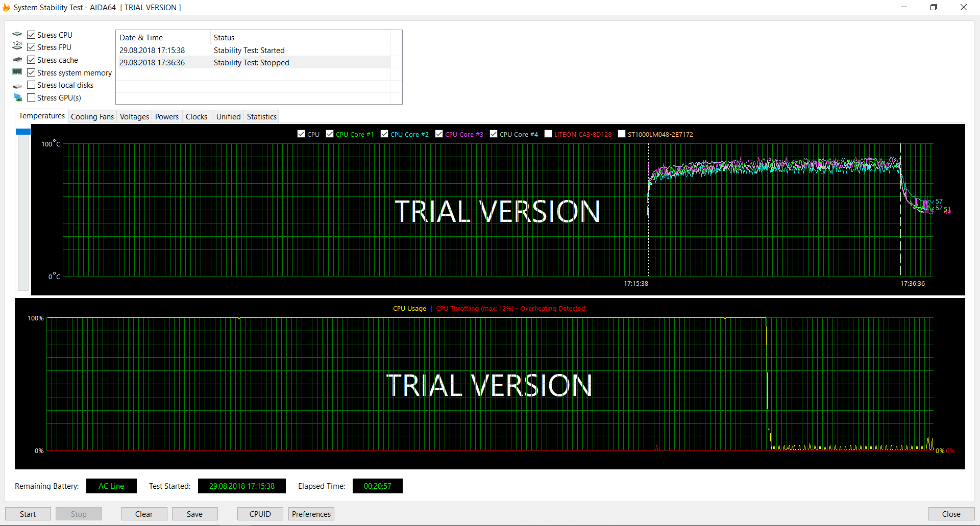Uncheck Stress FPU checkbox
980x526 pixels.
click(31, 47)
